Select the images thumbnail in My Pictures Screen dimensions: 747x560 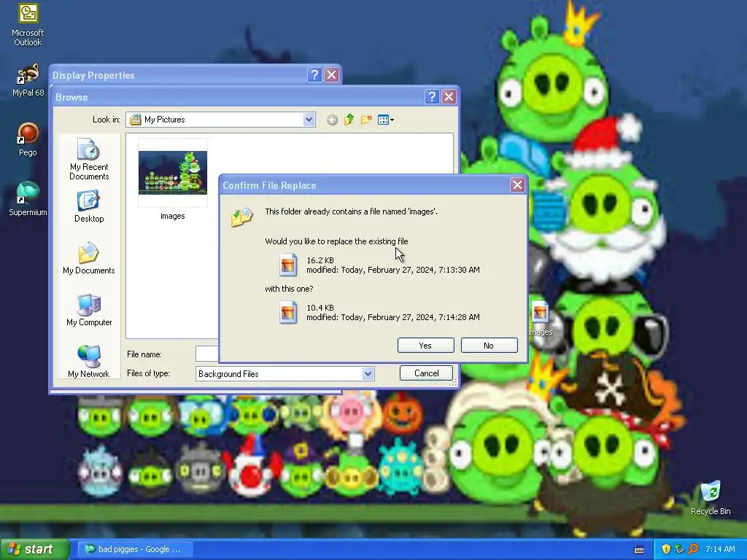[x=172, y=173]
